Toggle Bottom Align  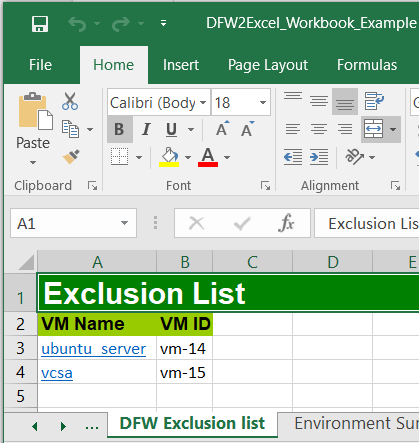345,102
